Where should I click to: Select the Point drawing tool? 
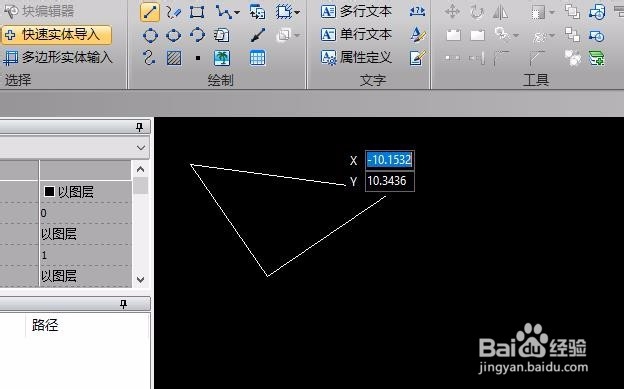[198, 59]
